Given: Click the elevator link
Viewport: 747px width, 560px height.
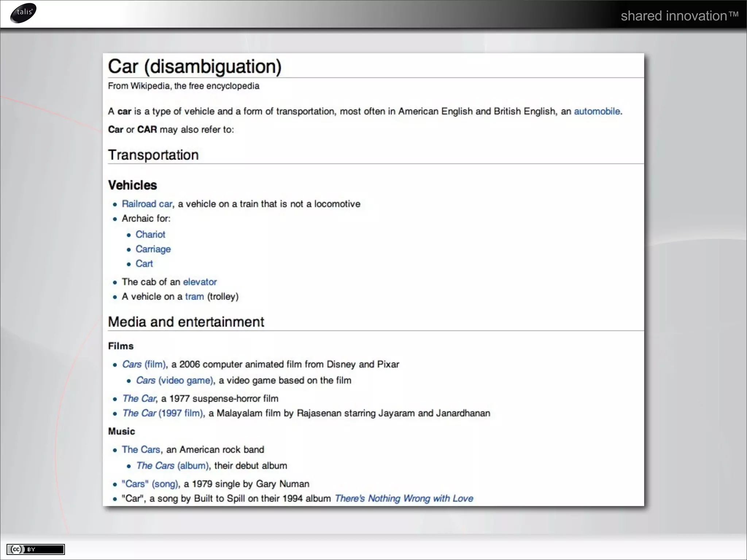Looking at the screenshot, I should tap(200, 282).
